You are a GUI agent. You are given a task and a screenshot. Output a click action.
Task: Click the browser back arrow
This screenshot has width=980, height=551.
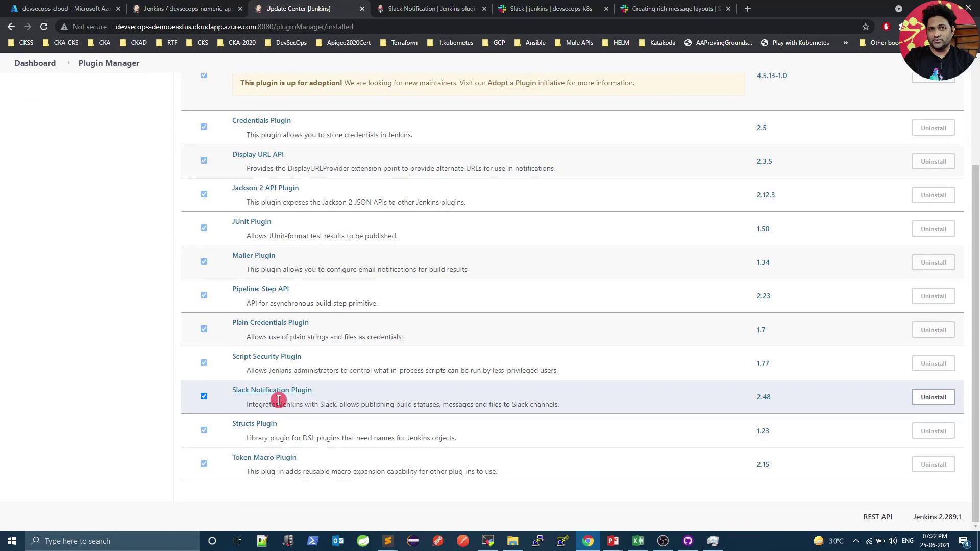[11, 27]
